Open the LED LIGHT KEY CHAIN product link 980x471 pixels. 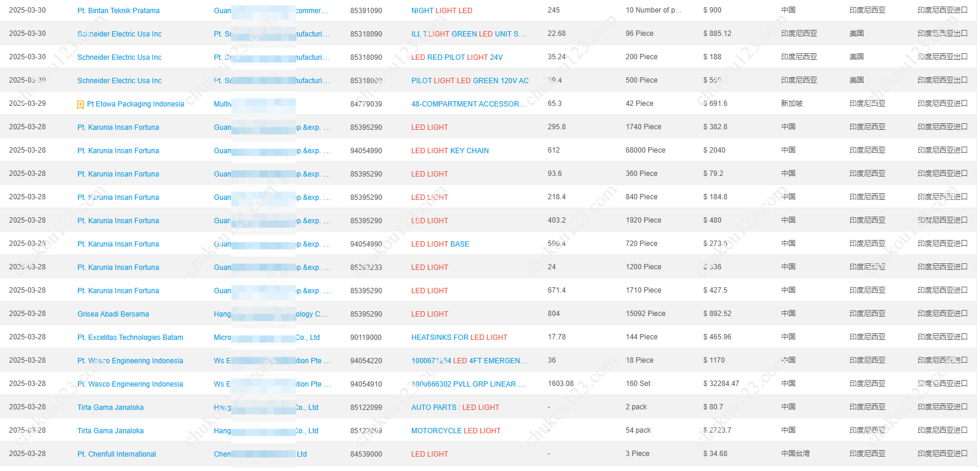pos(450,151)
